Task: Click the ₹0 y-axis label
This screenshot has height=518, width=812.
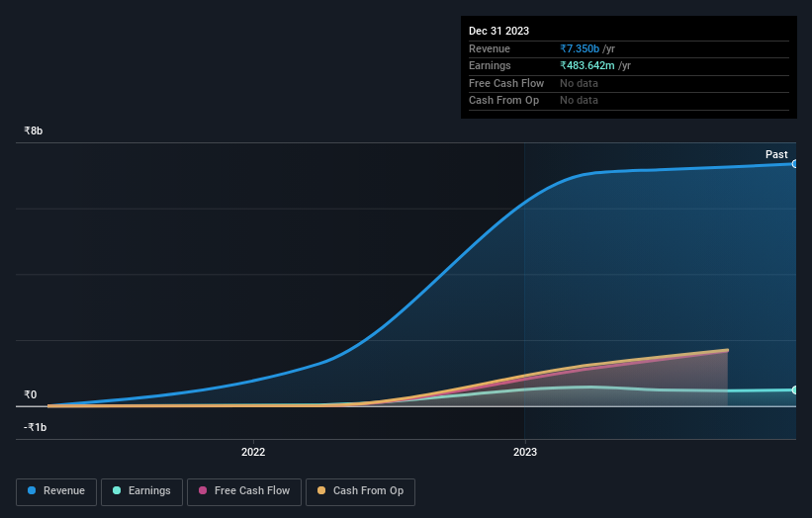Action: (x=31, y=394)
